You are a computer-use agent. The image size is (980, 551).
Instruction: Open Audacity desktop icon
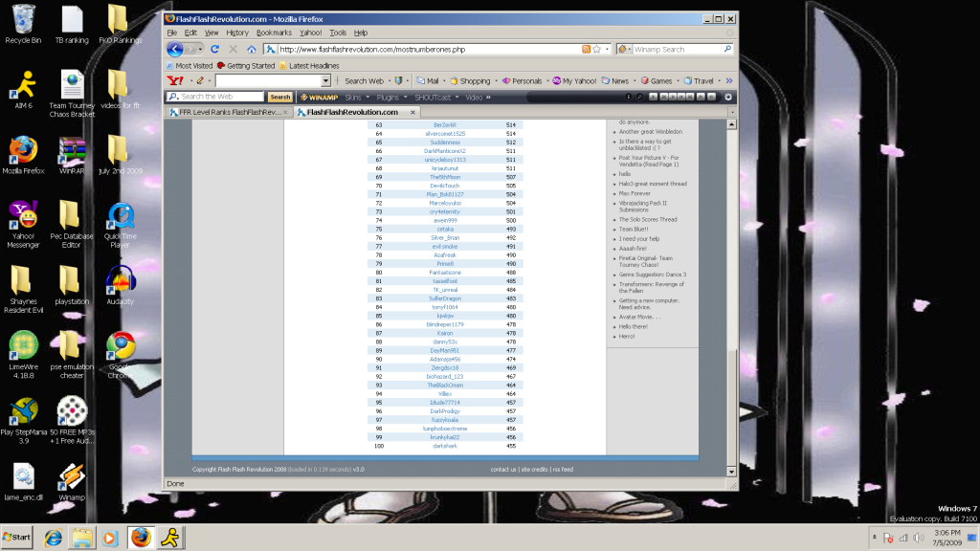tap(121, 280)
